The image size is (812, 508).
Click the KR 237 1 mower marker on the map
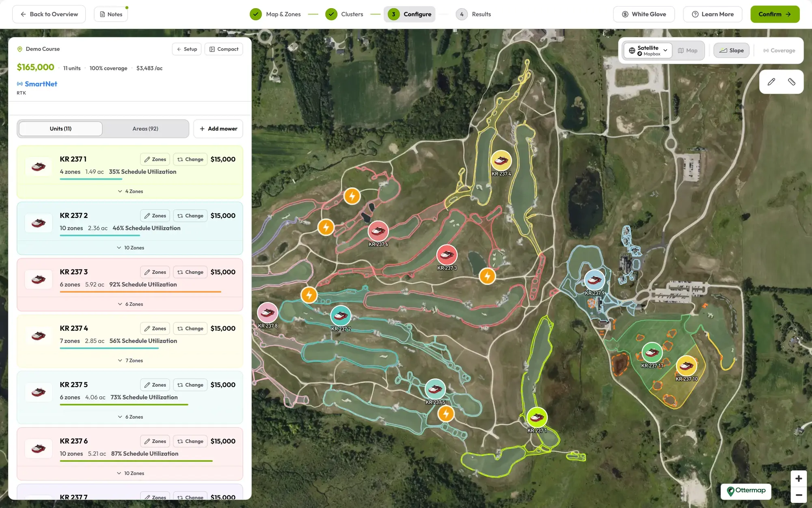tap(537, 417)
